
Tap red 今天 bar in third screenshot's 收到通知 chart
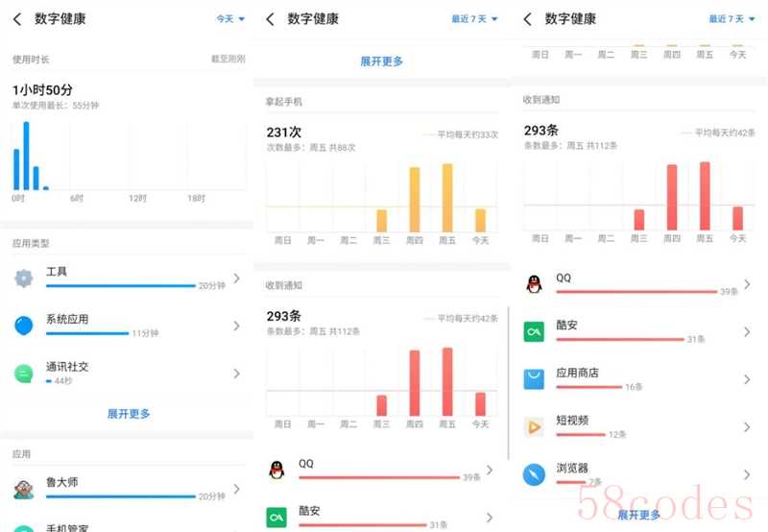pyautogui.click(x=737, y=218)
